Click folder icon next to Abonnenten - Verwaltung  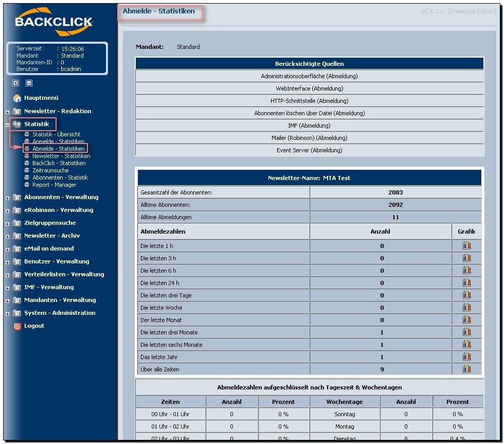point(16,198)
